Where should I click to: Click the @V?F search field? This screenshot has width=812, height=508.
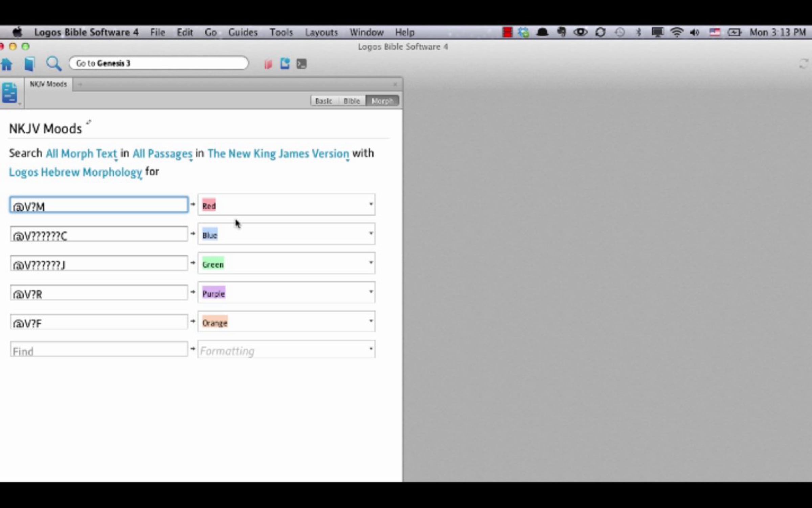[99, 322]
